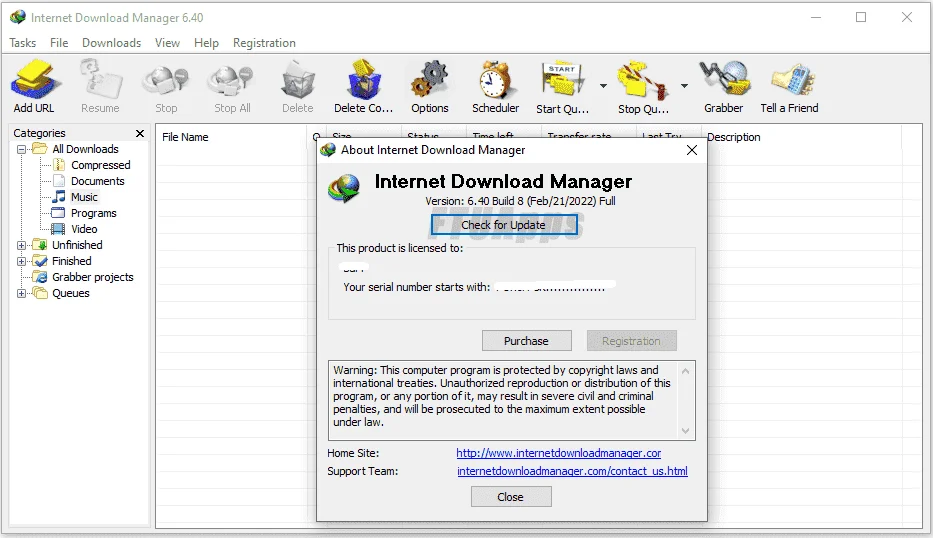Image resolution: width=933 pixels, height=538 pixels.
Task: Expand the Queues tree node
Action: coord(21,293)
